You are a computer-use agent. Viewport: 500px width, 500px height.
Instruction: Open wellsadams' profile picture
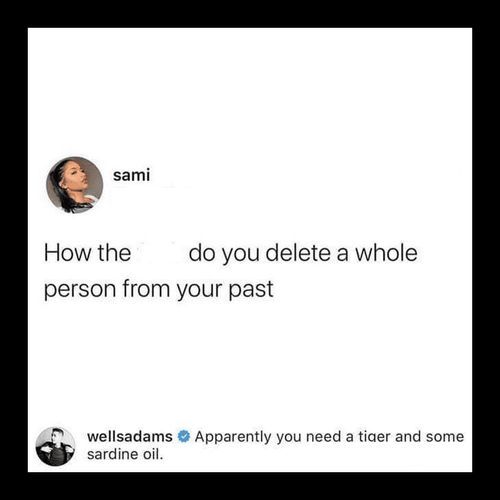(55, 446)
